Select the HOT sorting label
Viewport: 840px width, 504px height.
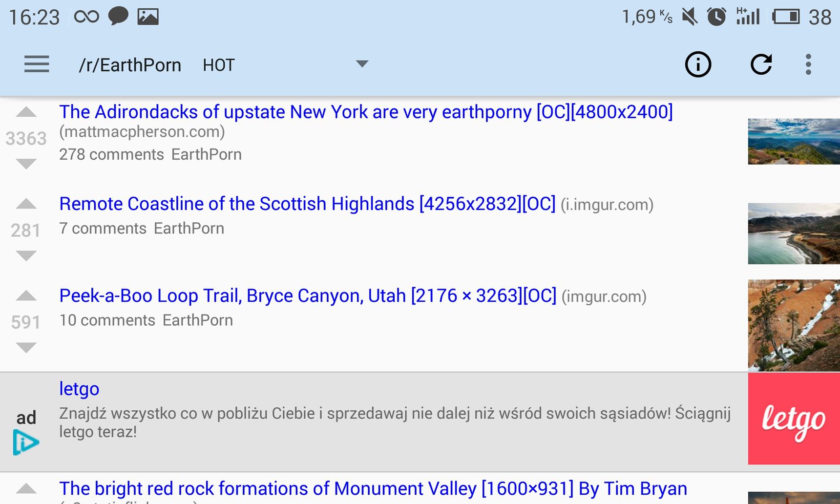tap(219, 65)
